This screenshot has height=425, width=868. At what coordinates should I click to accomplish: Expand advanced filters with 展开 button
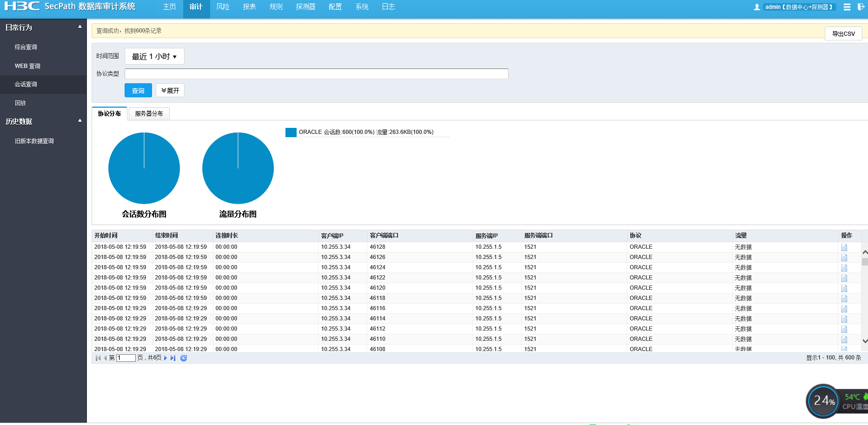coord(170,91)
